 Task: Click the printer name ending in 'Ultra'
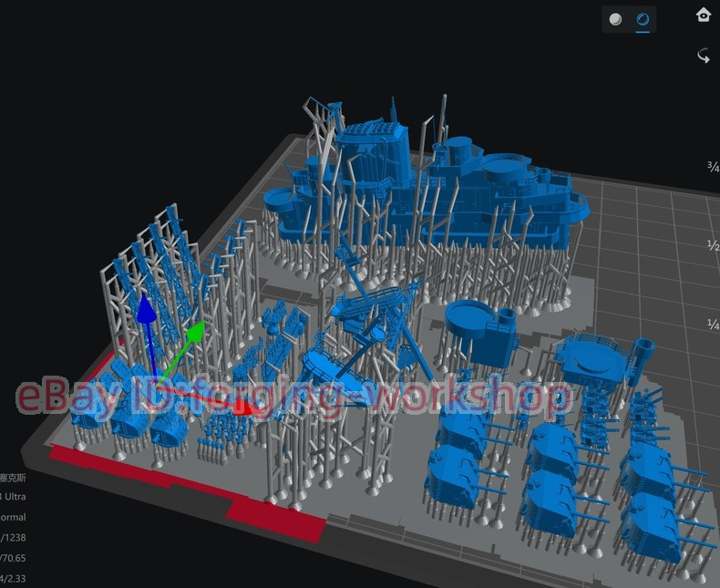[13, 497]
